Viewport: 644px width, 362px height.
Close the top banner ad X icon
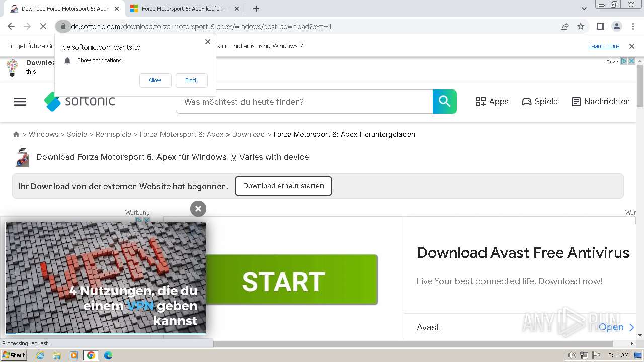click(x=631, y=61)
